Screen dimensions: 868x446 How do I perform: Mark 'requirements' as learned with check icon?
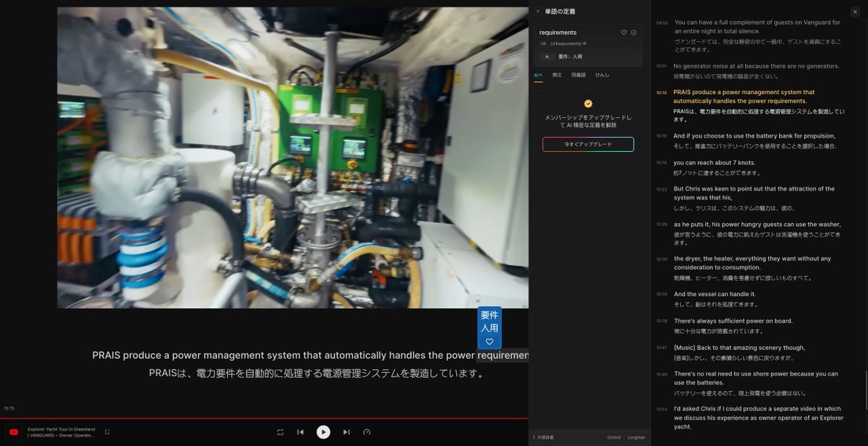pyautogui.click(x=634, y=33)
